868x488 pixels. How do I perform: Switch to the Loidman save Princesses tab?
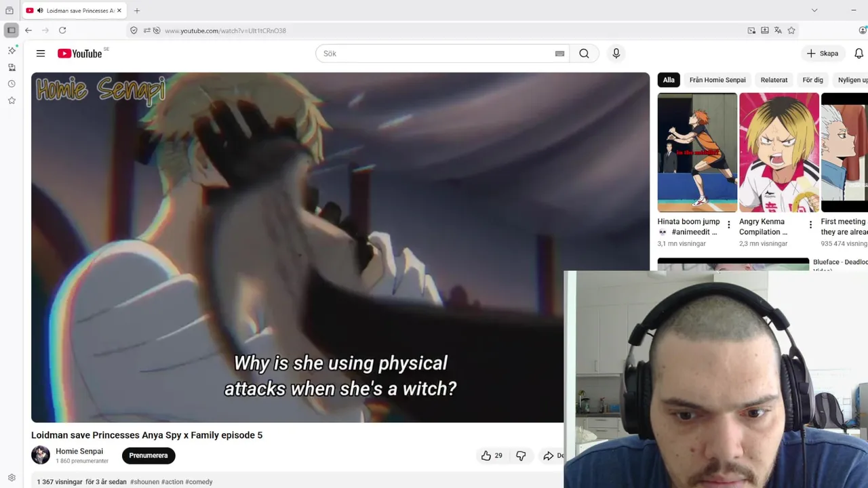(73, 11)
